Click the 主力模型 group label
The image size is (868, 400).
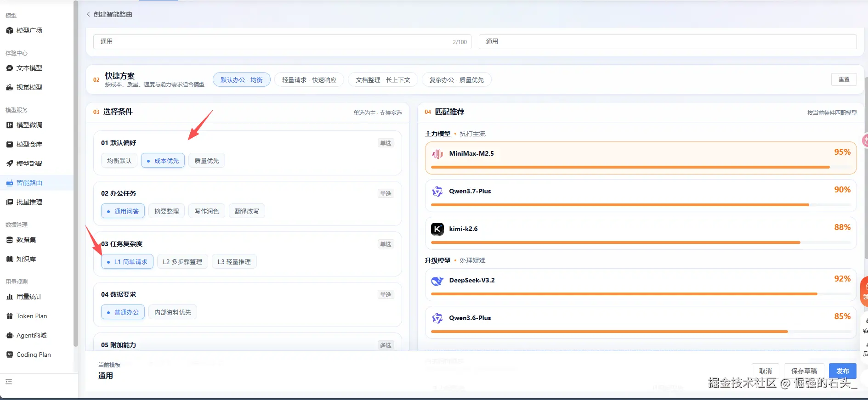(437, 134)
